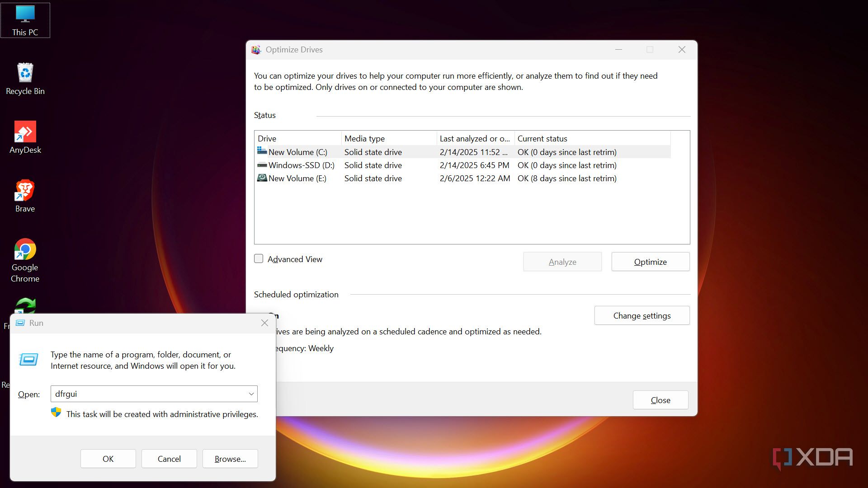Select the Windows-SSD (D:) row text
The image size is (868, 488).
(302, 165)
